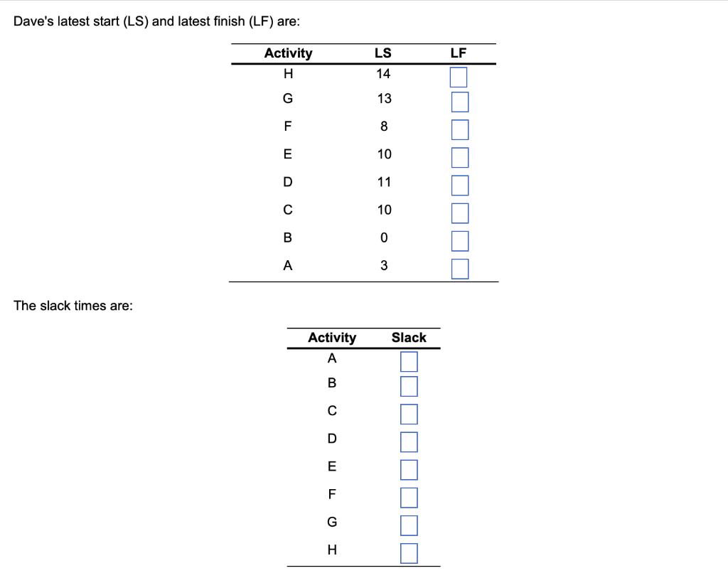This screenshot has height=573, width=728.
Task: Click the LF input box for activity B
Action: point(459,240)
